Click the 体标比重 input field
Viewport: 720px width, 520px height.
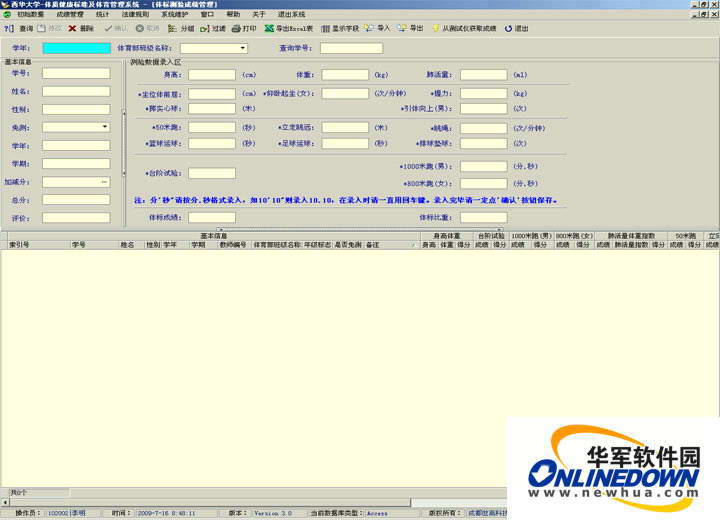[x=484, y=217]
